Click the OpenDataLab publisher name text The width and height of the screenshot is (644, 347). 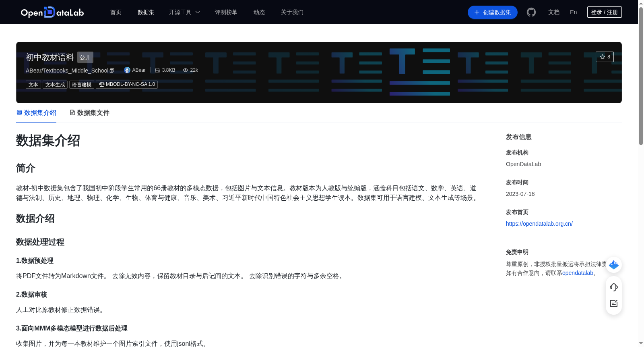coord(523,164)
